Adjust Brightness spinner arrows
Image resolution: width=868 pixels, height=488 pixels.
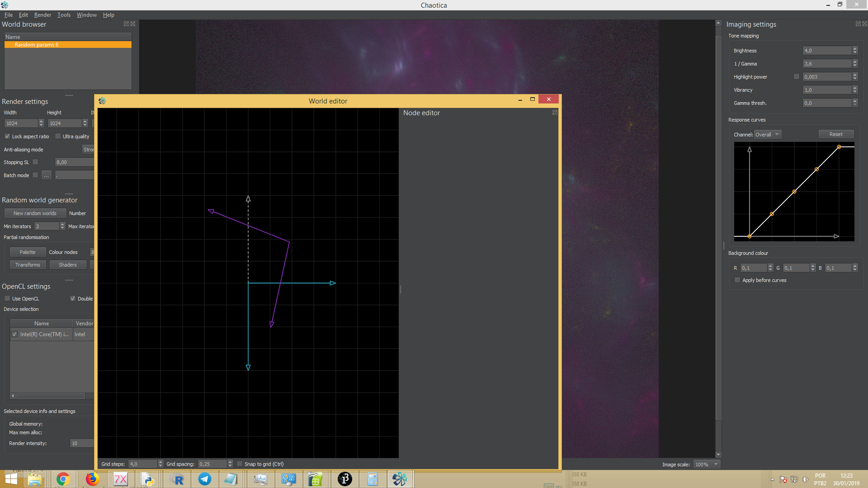855,50
